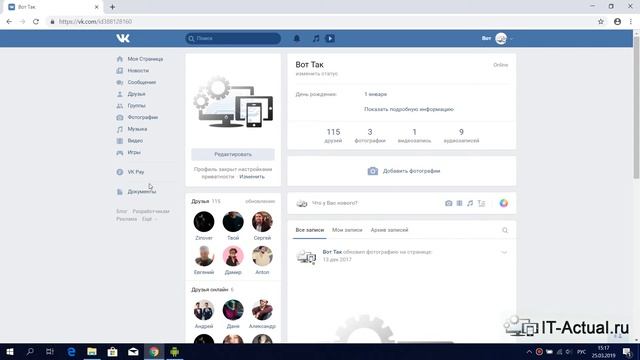Click the обновления link in friends block
The height and width of the screenshot is (360, 640).
tap(260, 201)
